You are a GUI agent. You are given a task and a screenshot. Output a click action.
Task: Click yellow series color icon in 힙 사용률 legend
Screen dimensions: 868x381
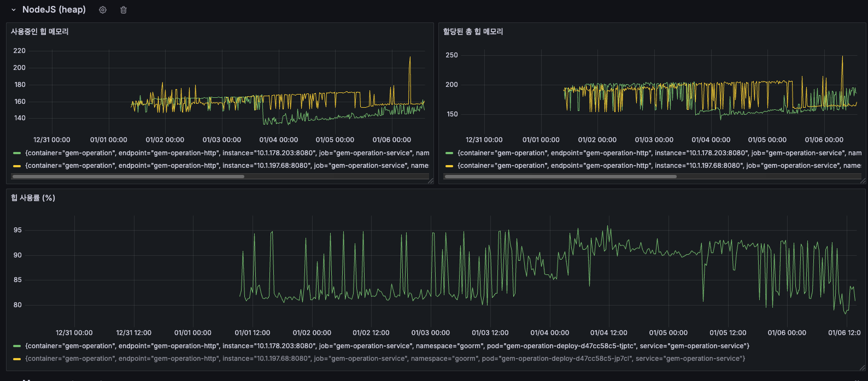coord(17,359)
